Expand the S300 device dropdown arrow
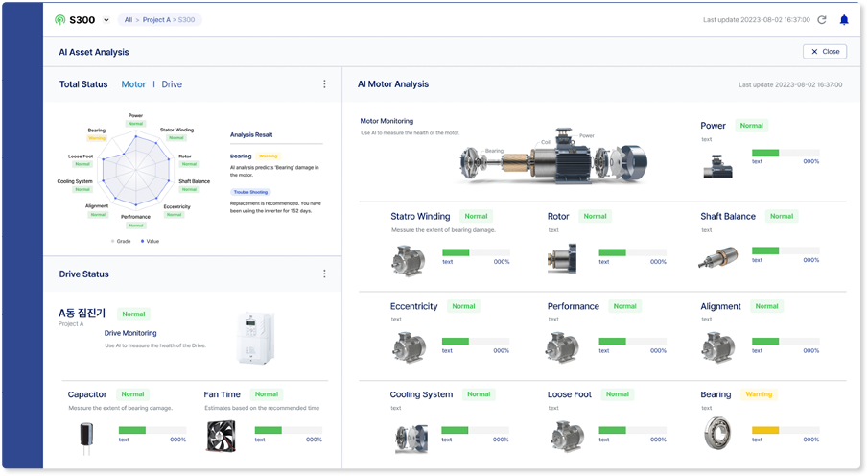This screenshot has height=476, width=868. (x=106, y=20)
